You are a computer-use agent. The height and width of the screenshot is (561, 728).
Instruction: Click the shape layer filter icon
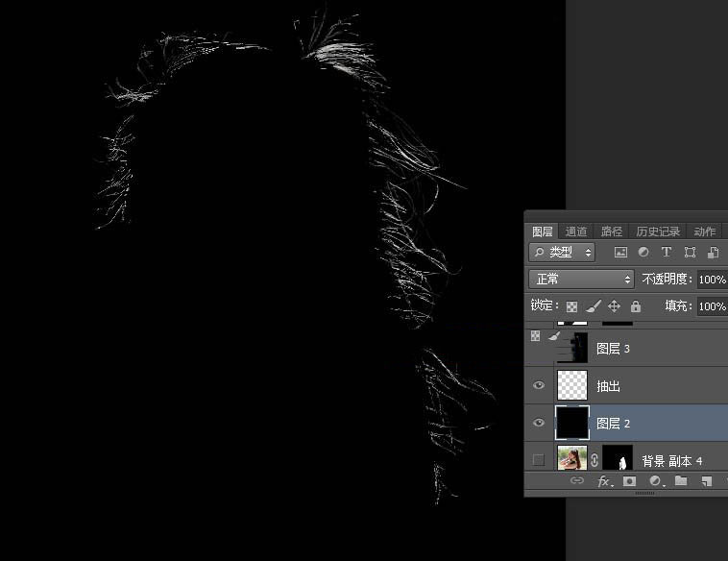(690, 253)
